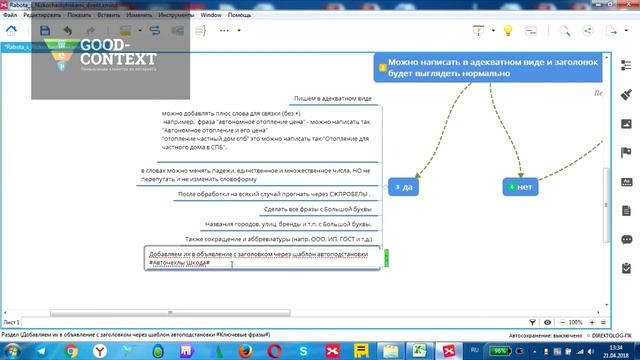Click the Home icon in the toolbar
640x360 pixels.
coord(11,30)
